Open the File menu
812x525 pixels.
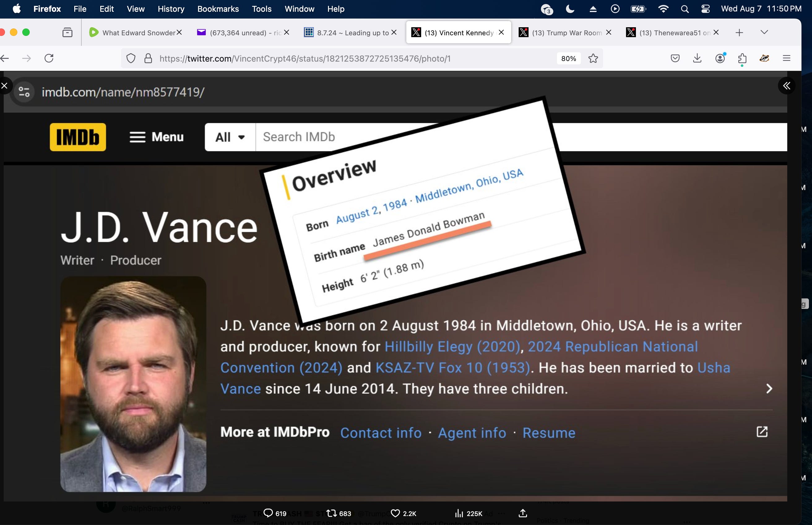pyautogui.click(x=80, y=9)
